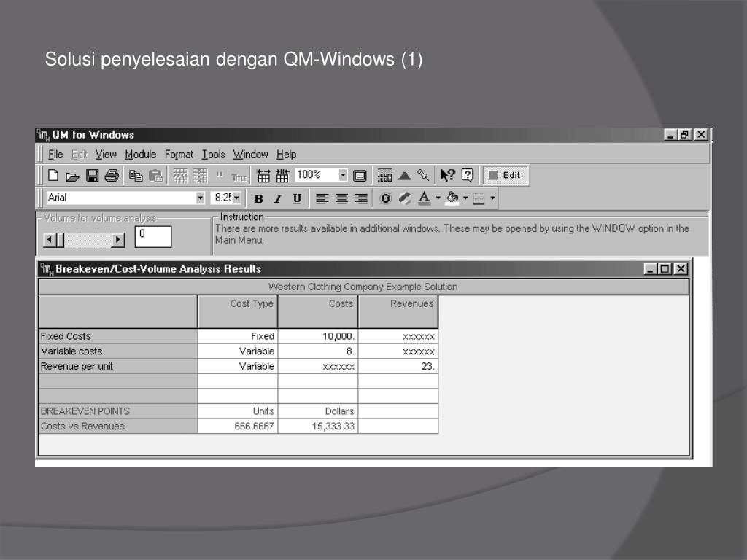This screenshot has height=560, width=747.
Task: Open a file using the folder icon
Action: click(72, 176)
